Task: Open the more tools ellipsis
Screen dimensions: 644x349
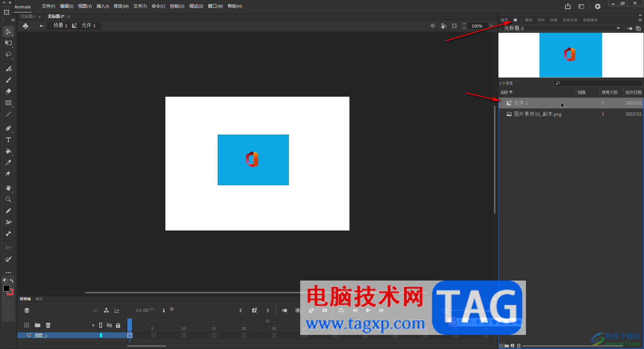Action: pos(8,272)
